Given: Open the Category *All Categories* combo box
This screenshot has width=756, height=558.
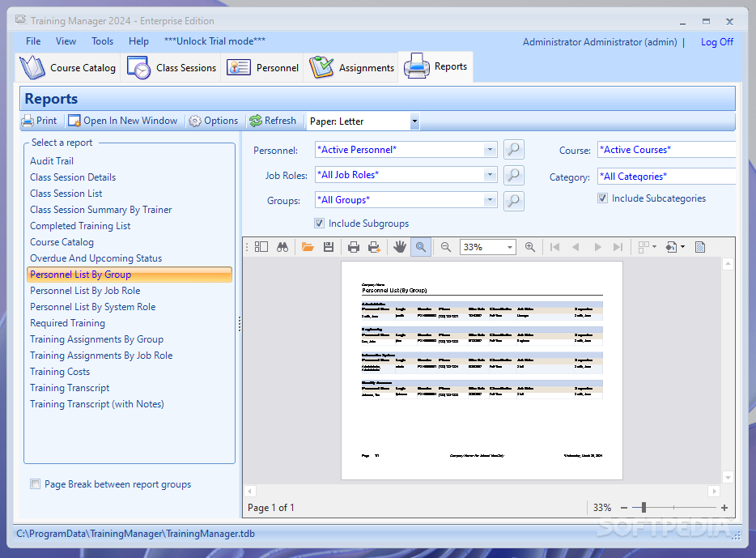Looking at the screenshot, I should tap(666, 177).
